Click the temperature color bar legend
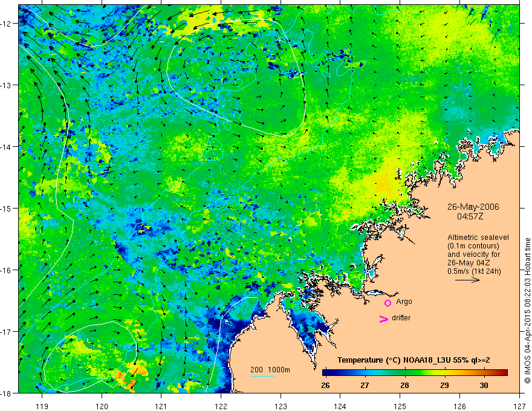Image resolution: width=532 pixels, height=411 pixels. pos(415,373)
